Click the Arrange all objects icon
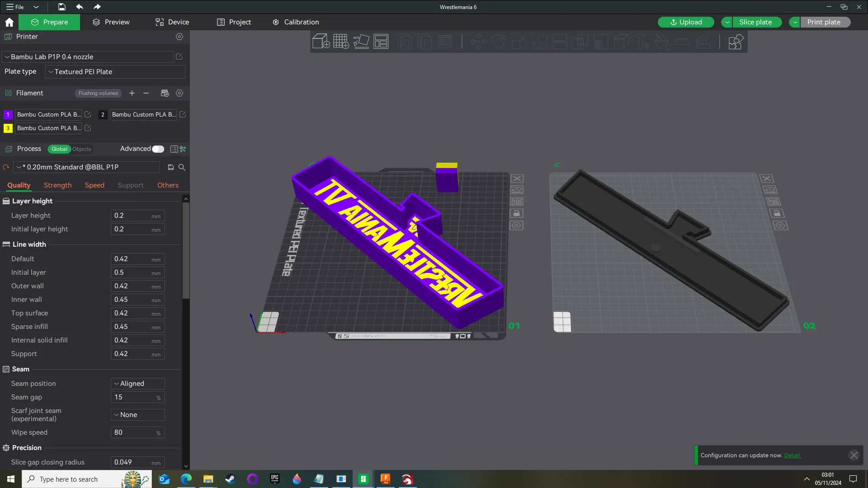Screen dimensions: 868x488 point(381,42)
